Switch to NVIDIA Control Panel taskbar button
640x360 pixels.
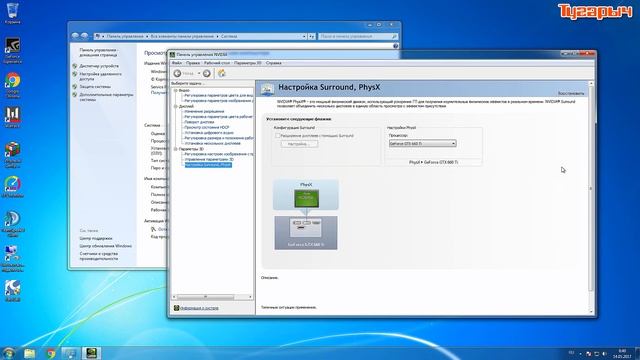[x=91, y=353]
